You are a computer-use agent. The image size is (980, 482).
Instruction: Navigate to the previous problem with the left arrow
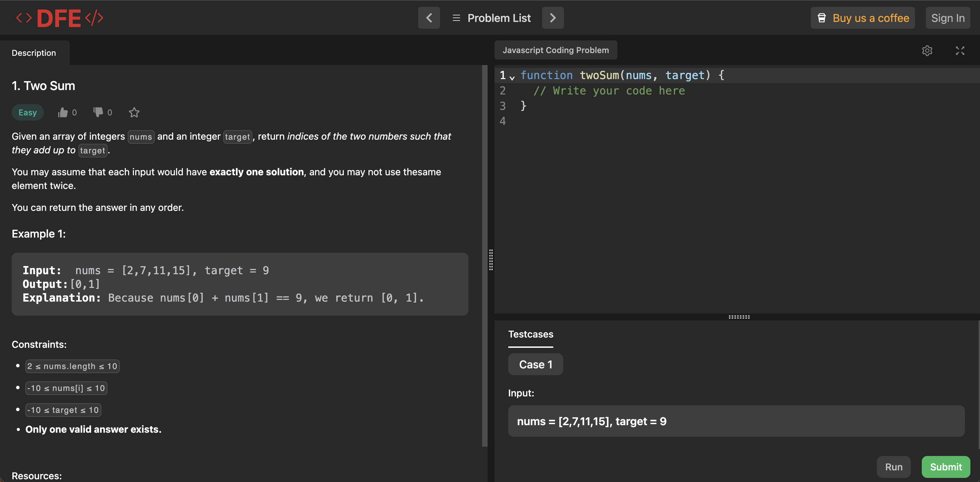click(x=429, y=17)
